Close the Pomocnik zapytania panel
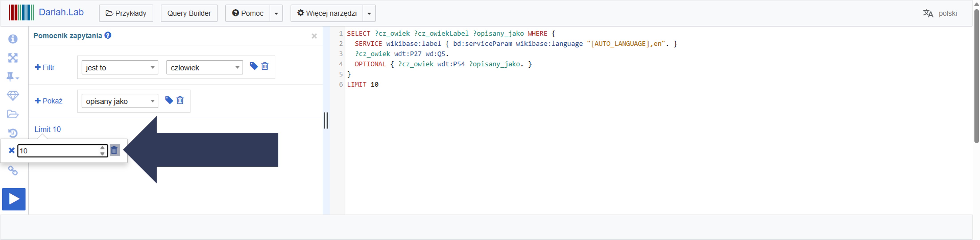The height and width of the screenshot is (240, 980). [x=314, y=36]
